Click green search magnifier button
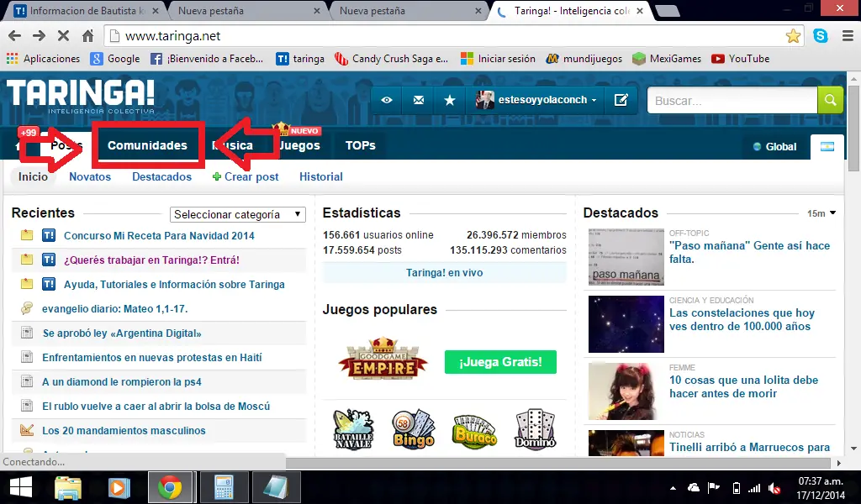 point(830,100)
